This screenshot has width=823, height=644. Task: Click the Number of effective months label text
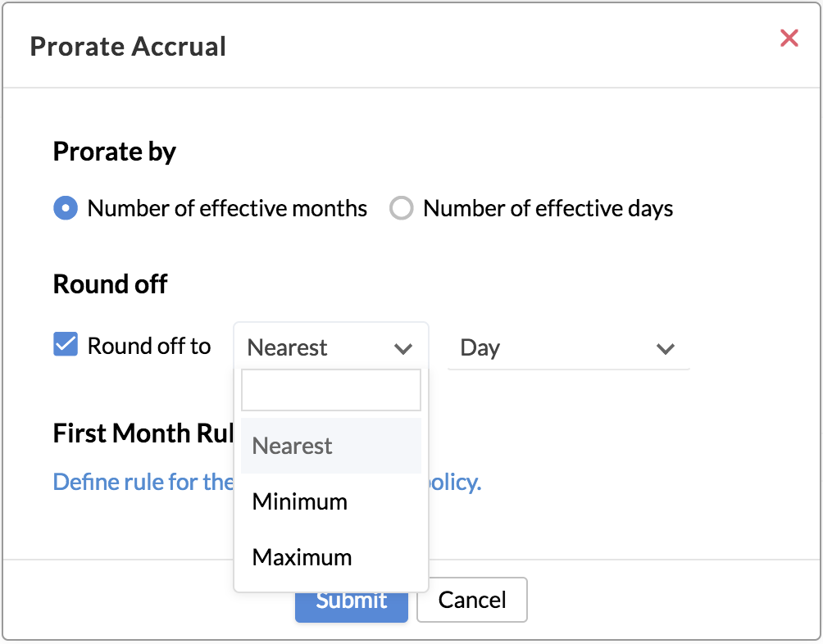point(227,209)
